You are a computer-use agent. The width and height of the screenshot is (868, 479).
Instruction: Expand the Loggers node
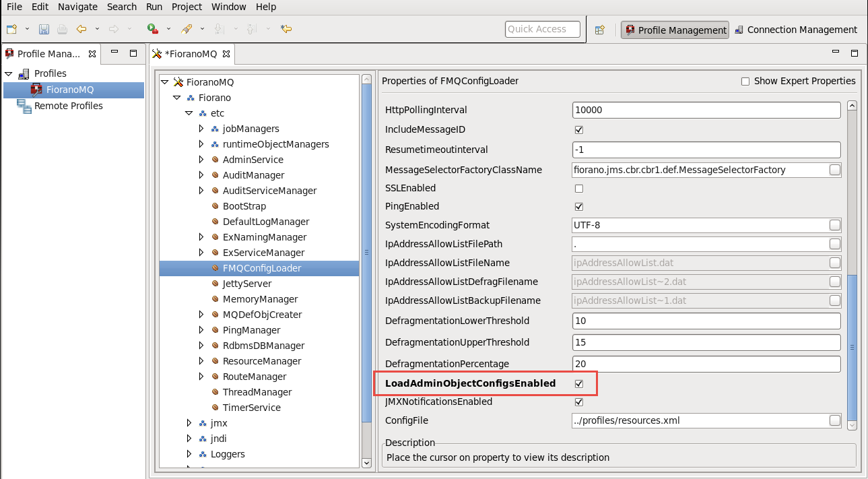click(189, 454)
